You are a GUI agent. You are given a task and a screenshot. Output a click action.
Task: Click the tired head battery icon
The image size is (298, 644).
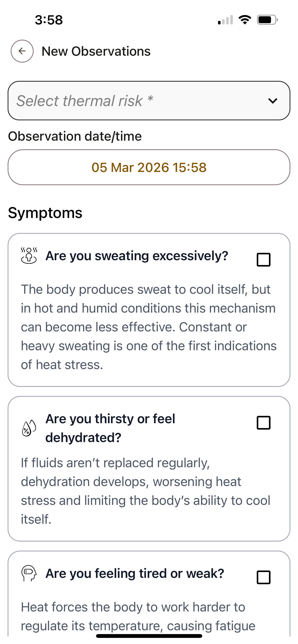pyautogui.click(x=29, y=573)
